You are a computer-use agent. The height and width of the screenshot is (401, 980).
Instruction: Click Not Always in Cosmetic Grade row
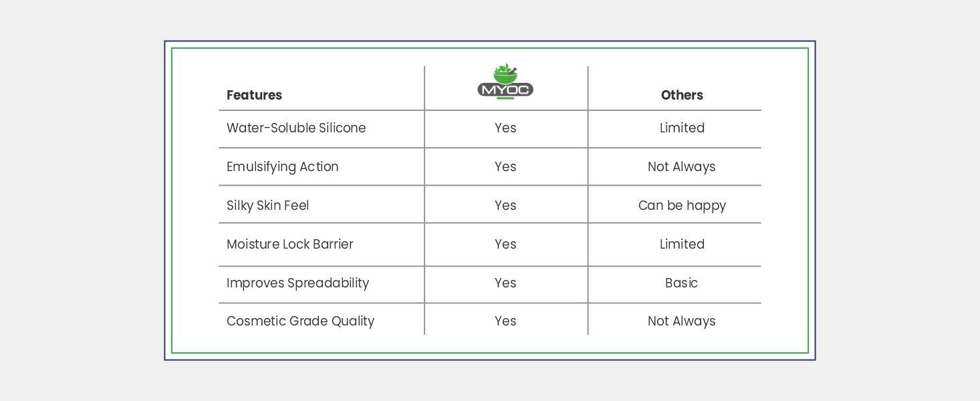(x=682, y=321)
